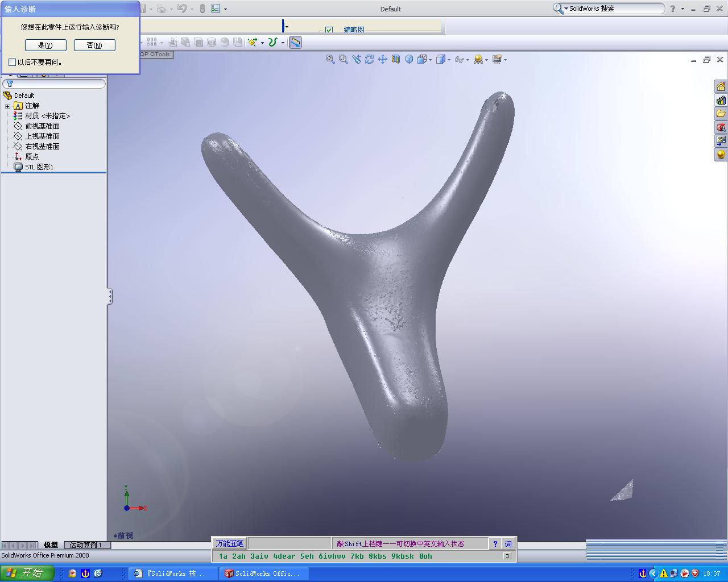The image size is (728, 582).
Task: Open the RealView appearances sphere tab
Action: [x=721, y=155]
